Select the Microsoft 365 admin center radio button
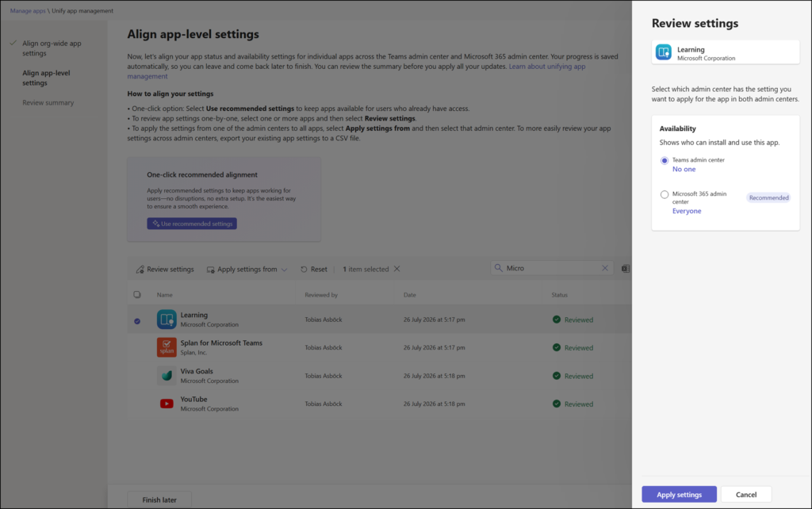Image resolution: width=812 pixels, height=509 pixels. 665,195
